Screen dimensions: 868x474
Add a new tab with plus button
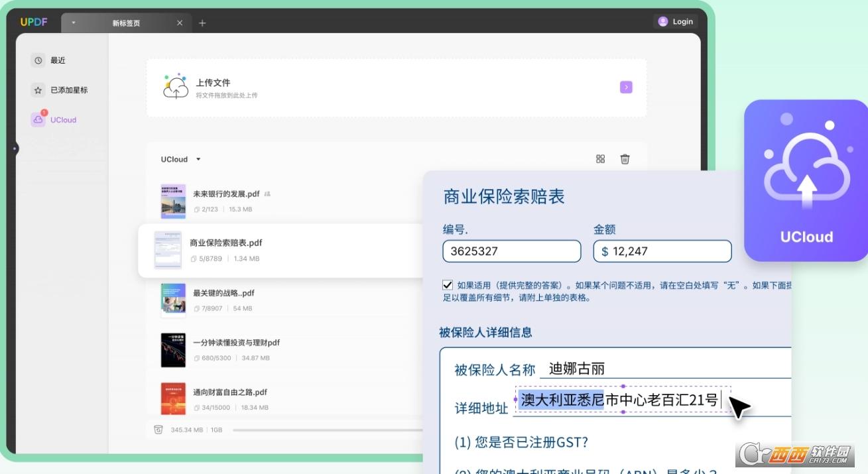click(202, 23)
